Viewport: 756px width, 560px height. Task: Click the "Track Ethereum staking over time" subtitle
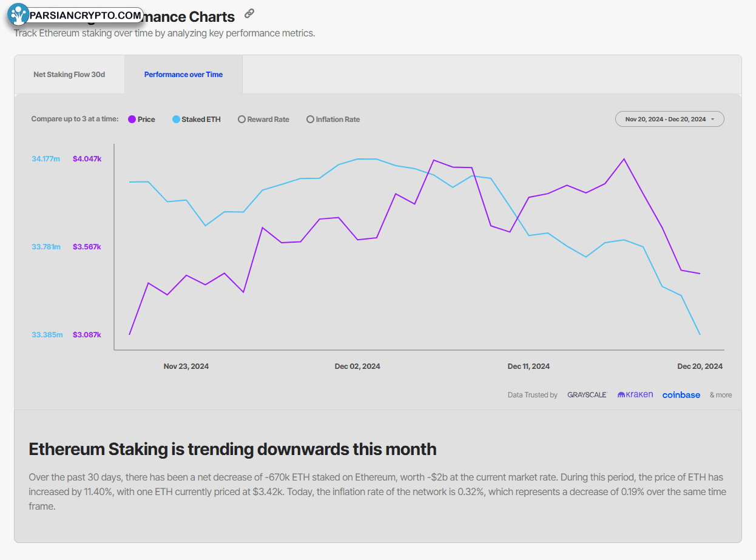pyautogui.click(x=164, y=33)
